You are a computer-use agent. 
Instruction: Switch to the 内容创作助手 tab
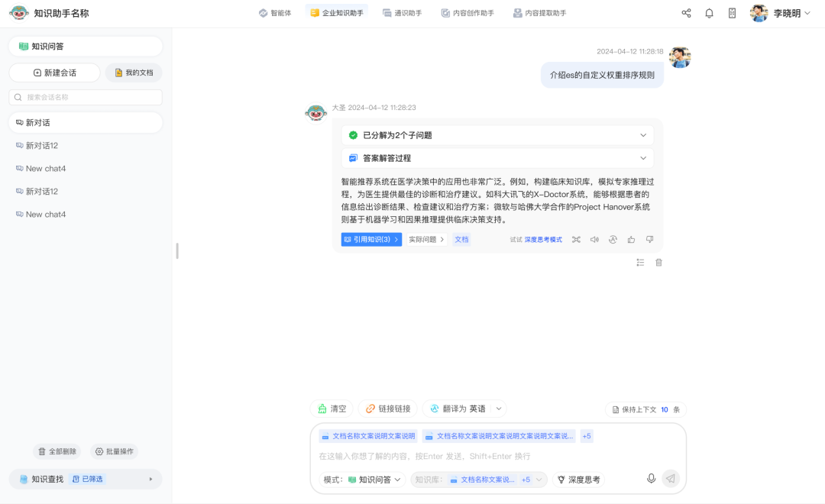tap(467, 13)
